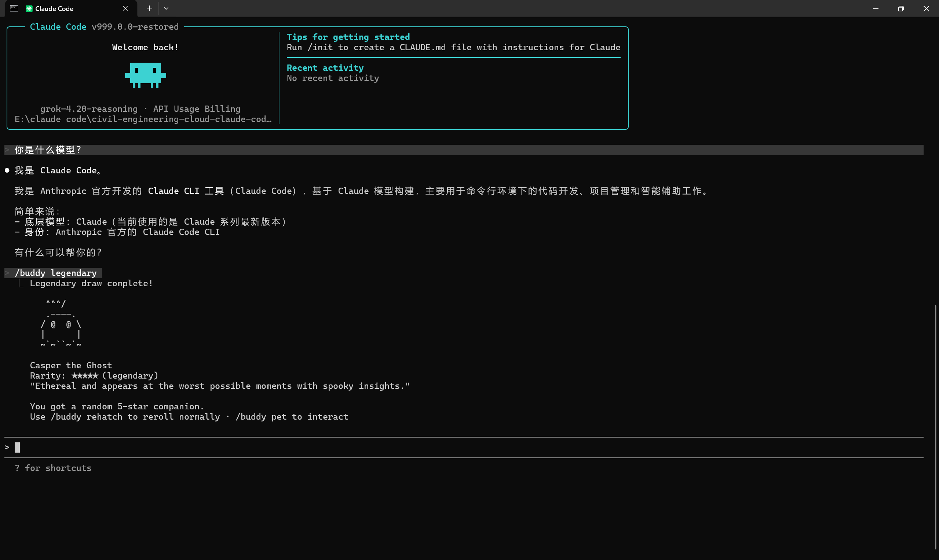The image size is (939, 560).
Task: Click the terminal icon in title bar
Action: [14, 8]
